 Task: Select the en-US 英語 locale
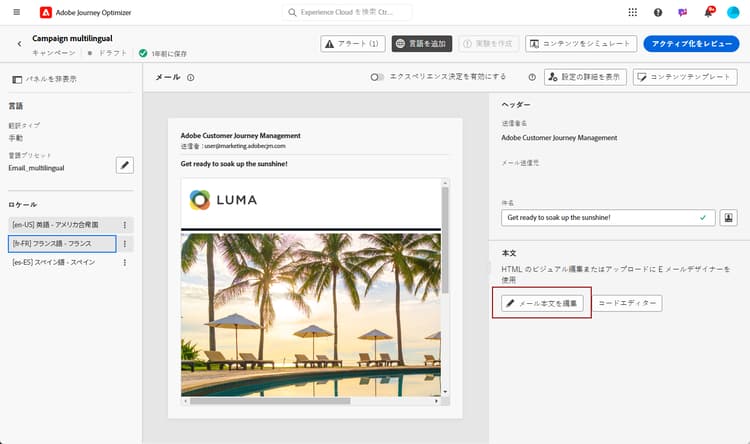(62, 225)
